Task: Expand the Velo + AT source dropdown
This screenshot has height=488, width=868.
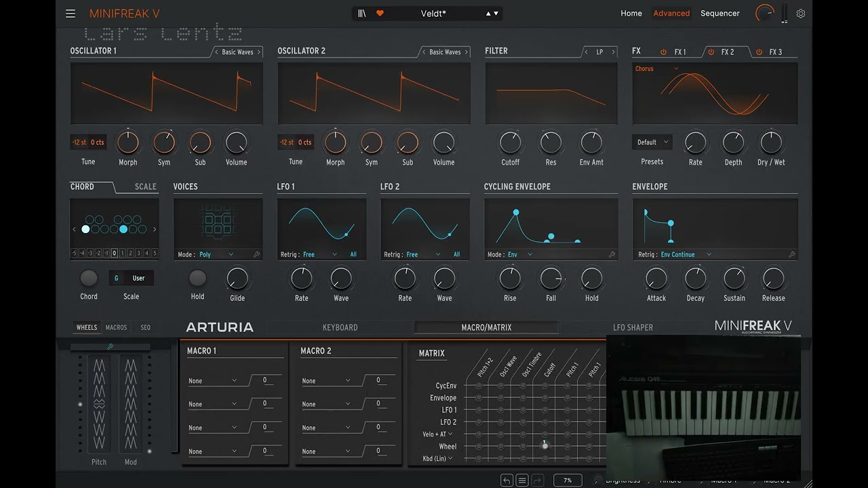Action: [437, 434]
